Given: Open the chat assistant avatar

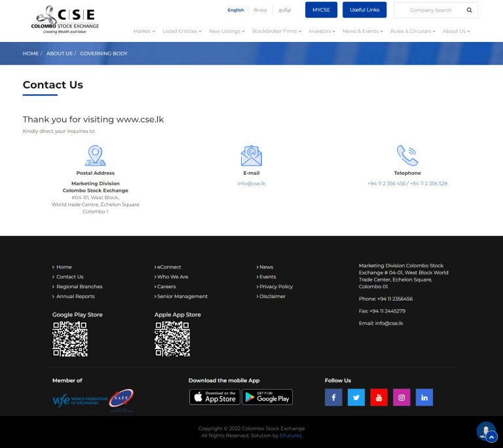Looking at the screenshot, I should click(x=485, y=430).
